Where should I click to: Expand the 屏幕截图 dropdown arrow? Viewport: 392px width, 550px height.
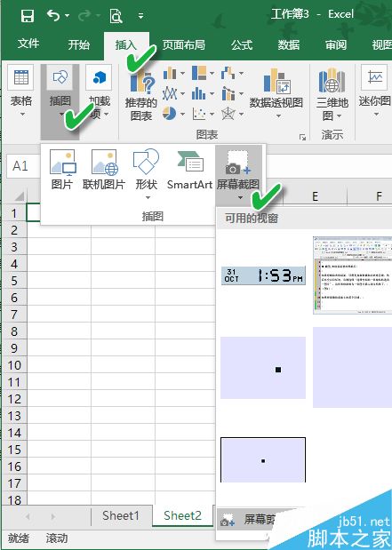pos(240,197)
